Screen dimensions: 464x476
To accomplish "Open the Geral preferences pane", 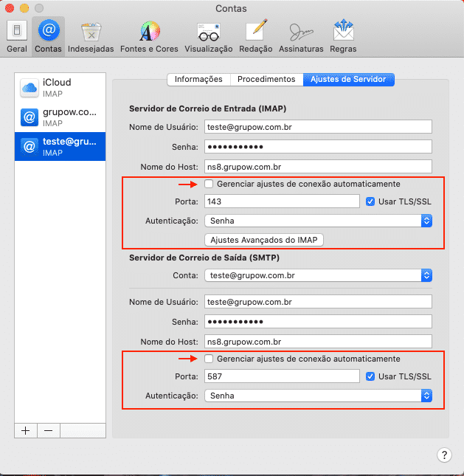I will pyautogui.click(x=17, y=36).
